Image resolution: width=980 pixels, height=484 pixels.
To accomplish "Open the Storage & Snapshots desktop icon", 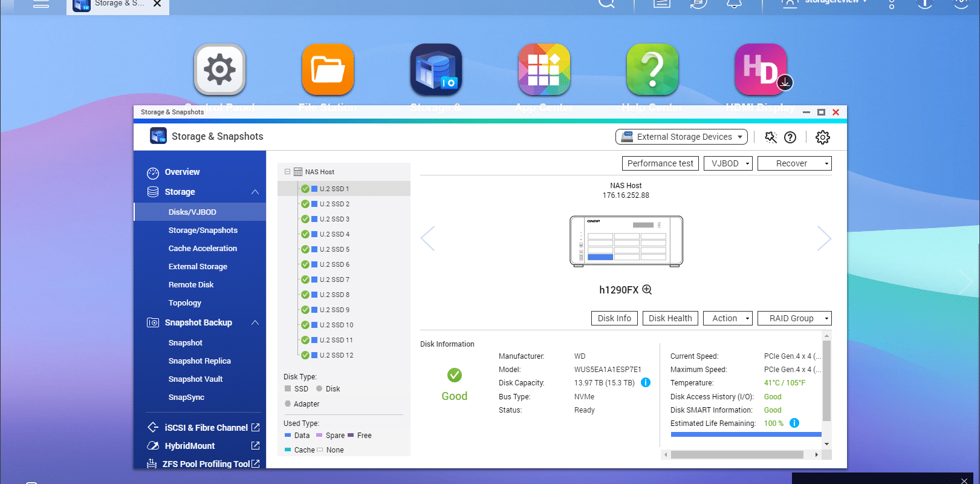I will pyautogui.click(x=436, y=70).
